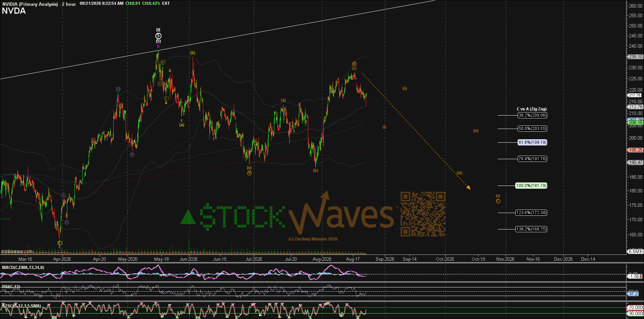Image resolution: width=644 pixels, height=319 pixels.
Task: Click the RSI value tag 37.2
Action: (633, 294)
